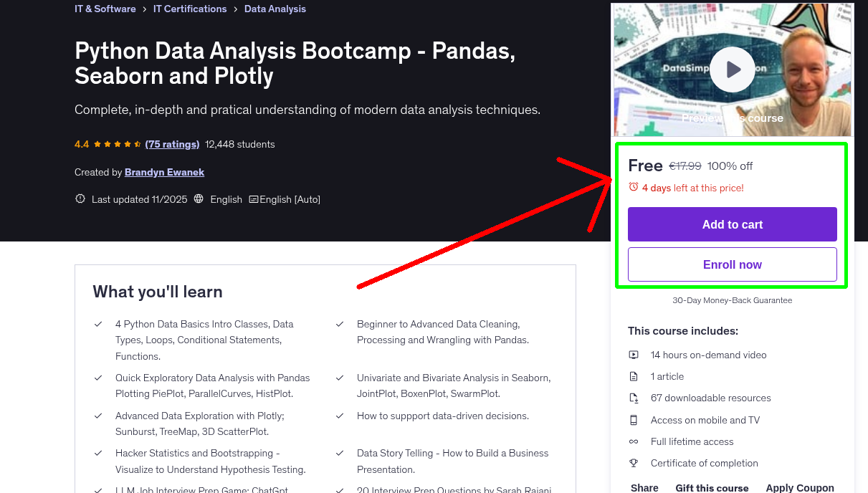This screenshot has height=493, width=868.
Task: Click Apply Coupon
Action: coord(800,487)
